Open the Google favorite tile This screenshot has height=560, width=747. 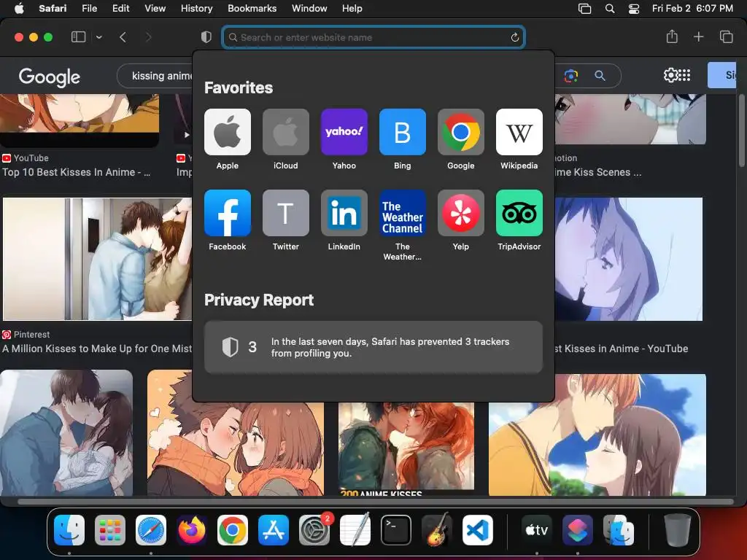click(x=461, y=132)
